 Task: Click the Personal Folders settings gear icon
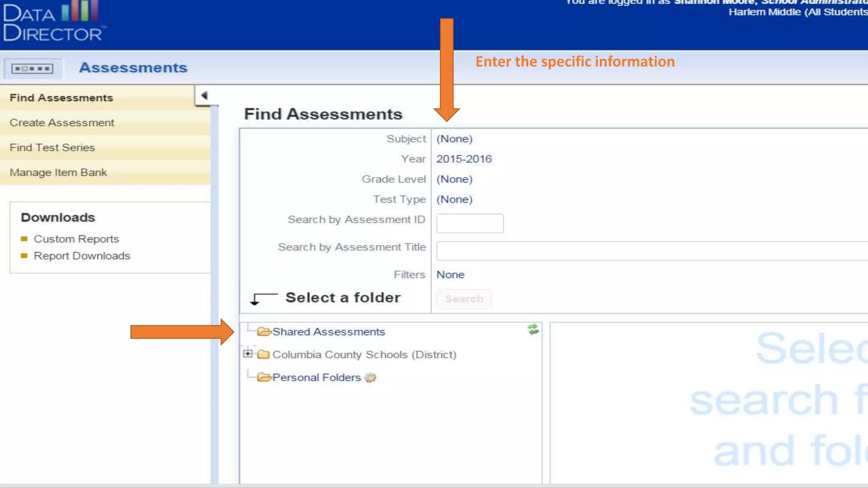370,377
